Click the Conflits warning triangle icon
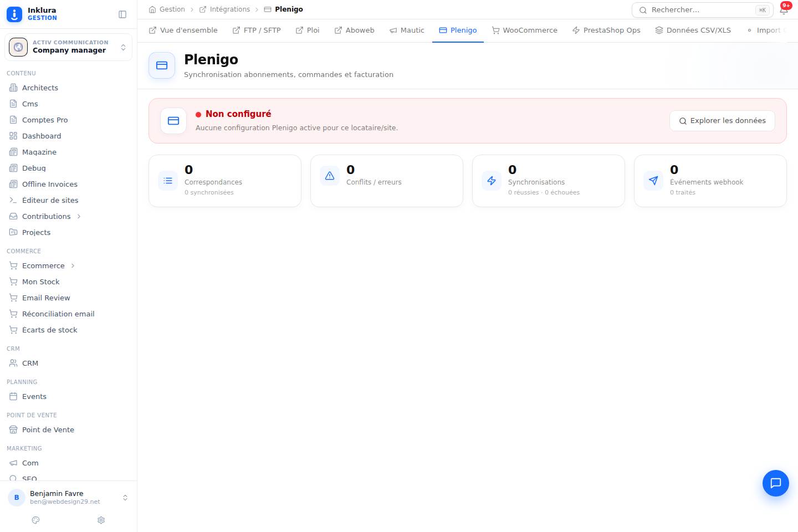The image size is (798, 532). click(x=330, y=176)
